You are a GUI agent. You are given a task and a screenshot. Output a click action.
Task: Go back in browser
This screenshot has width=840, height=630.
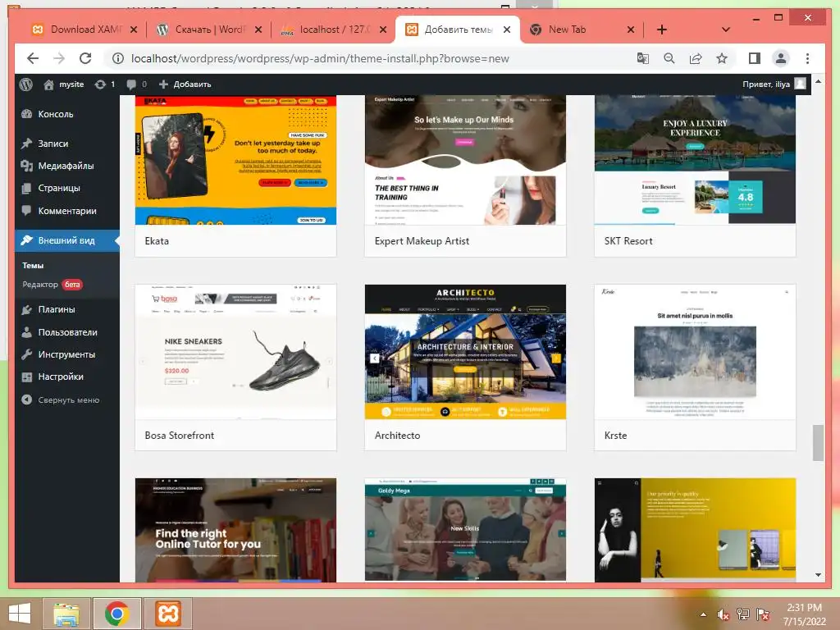pyautogui.click(x=33, y=58)
